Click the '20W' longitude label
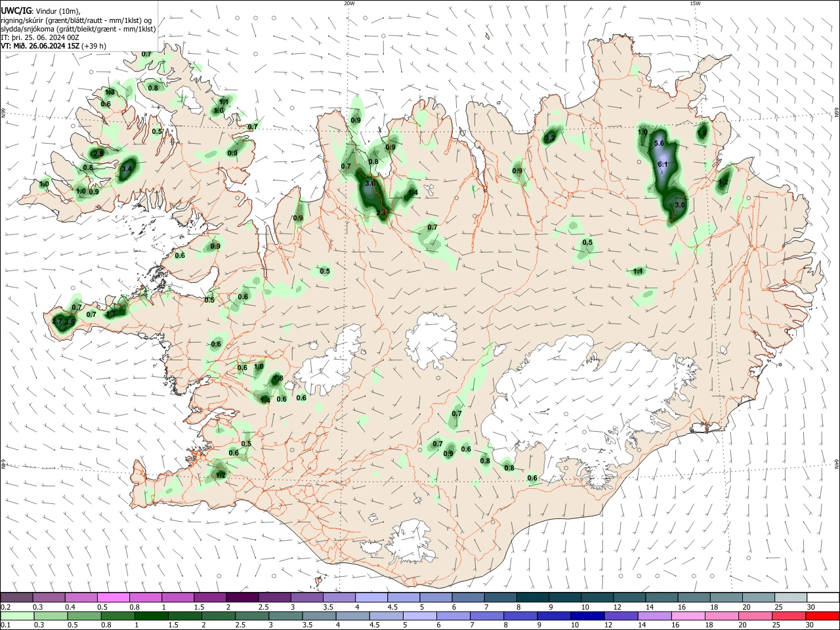Screen dimensions: 840x630 [349, 3]
